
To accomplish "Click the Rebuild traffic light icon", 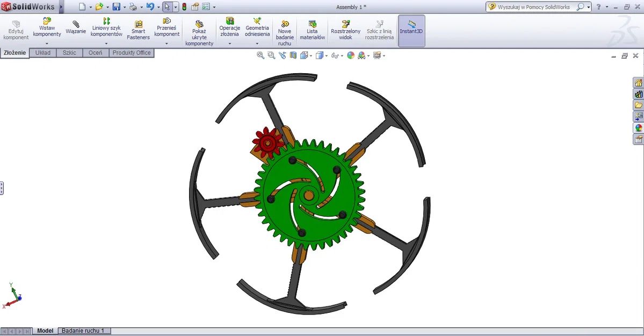I will 185,6.
